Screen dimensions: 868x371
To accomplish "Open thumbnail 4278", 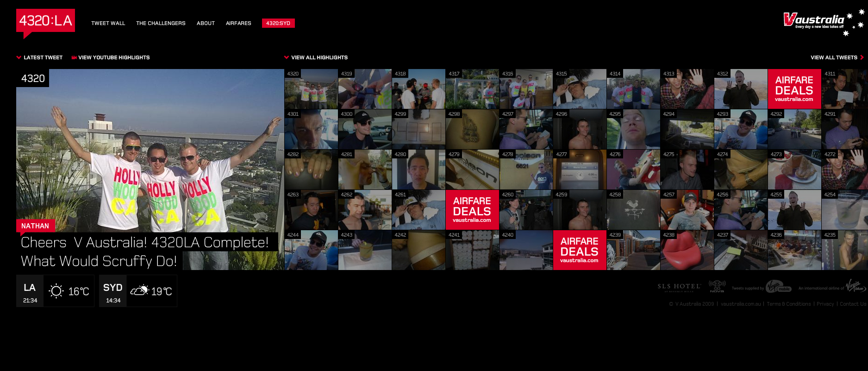I will pos(526,170).
